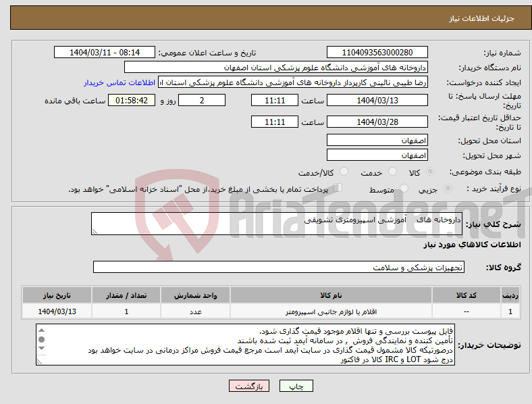Click the واحد شمارش column header
The image size is (532, 404).
[195, 295]
